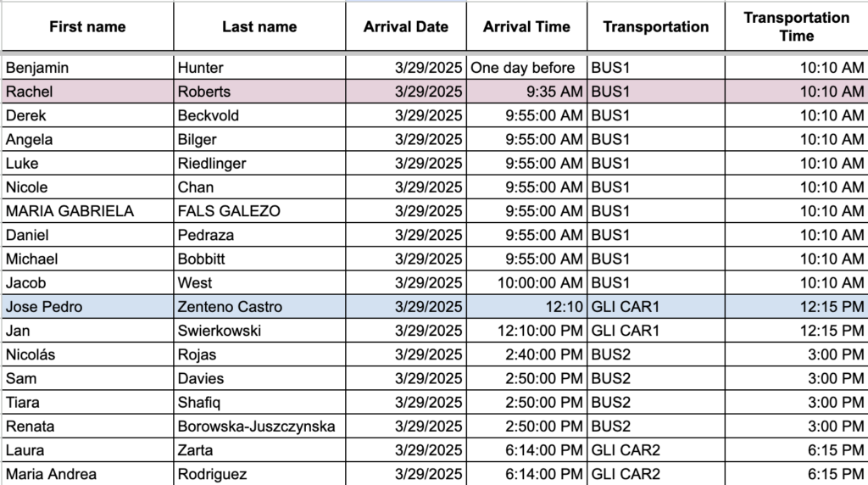Select the 'Last name' column header

point(259,27)
